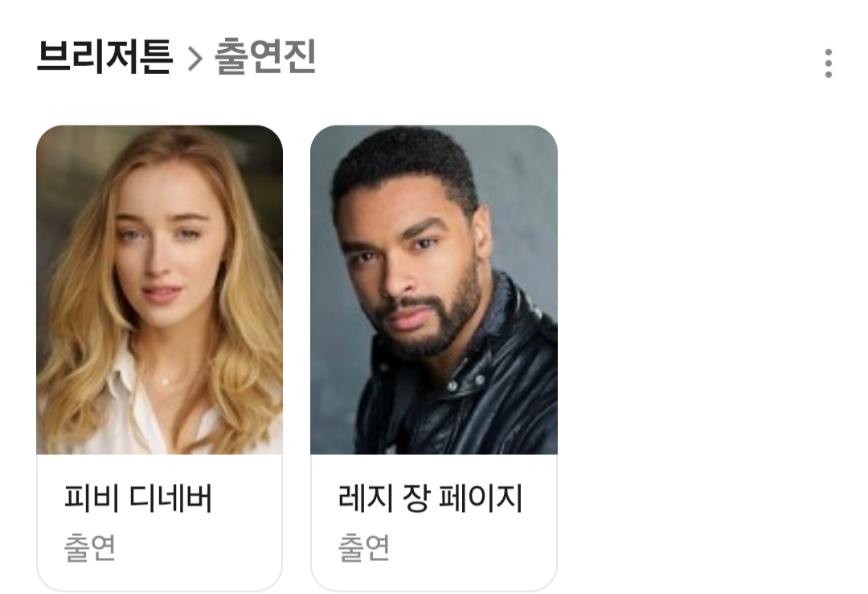Click the bearded man's face in the photo
The image size is (868, 594).
pyautogui.click(x=412, y=266)
